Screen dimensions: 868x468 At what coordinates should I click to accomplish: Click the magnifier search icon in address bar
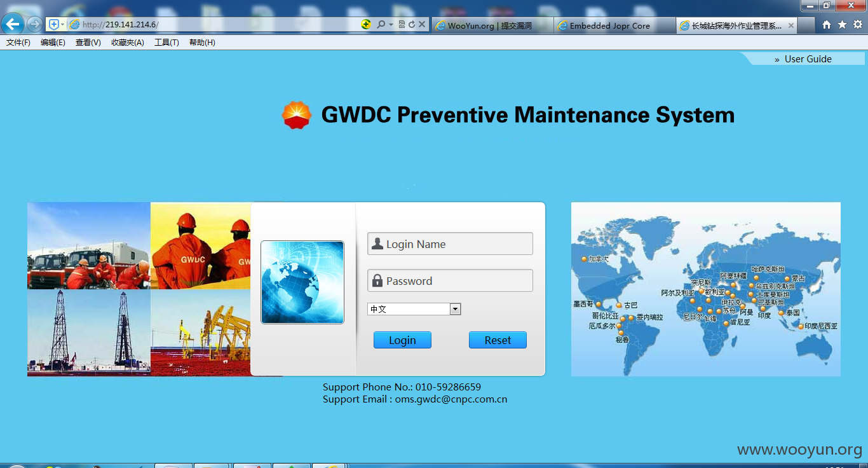coord(381,24)
